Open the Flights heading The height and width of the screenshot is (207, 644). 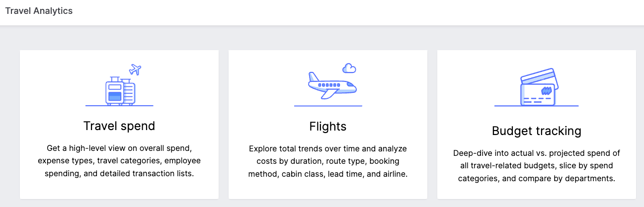click(328, 127)
